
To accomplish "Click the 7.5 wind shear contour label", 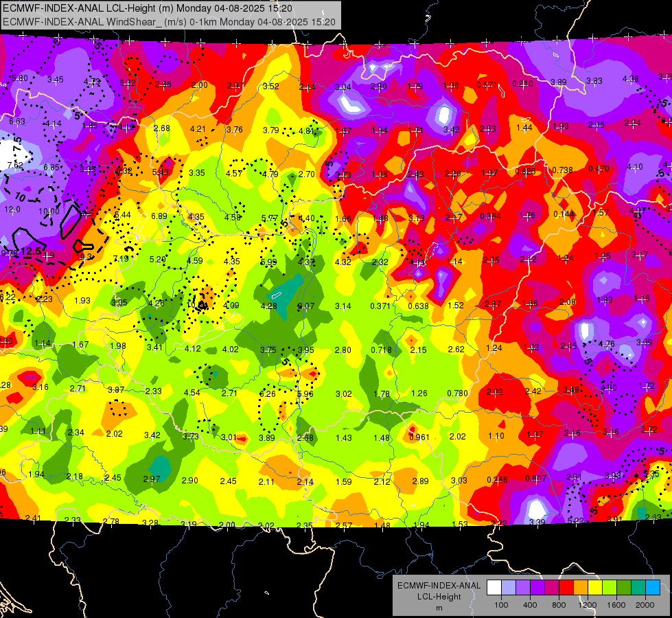I will point(17,144).
